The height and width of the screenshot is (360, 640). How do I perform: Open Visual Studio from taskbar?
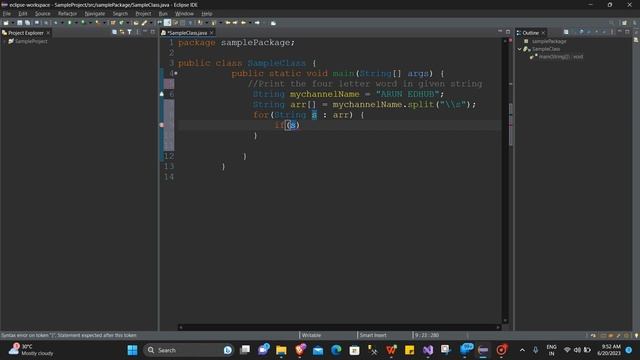click(428, 350)
